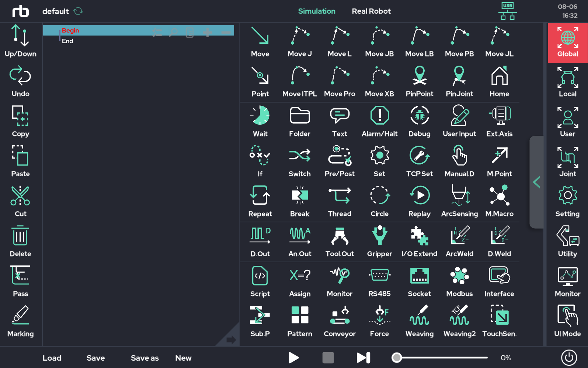Open the Setting menu
Screen dimensions: 588x368
[x=567, y=201]
